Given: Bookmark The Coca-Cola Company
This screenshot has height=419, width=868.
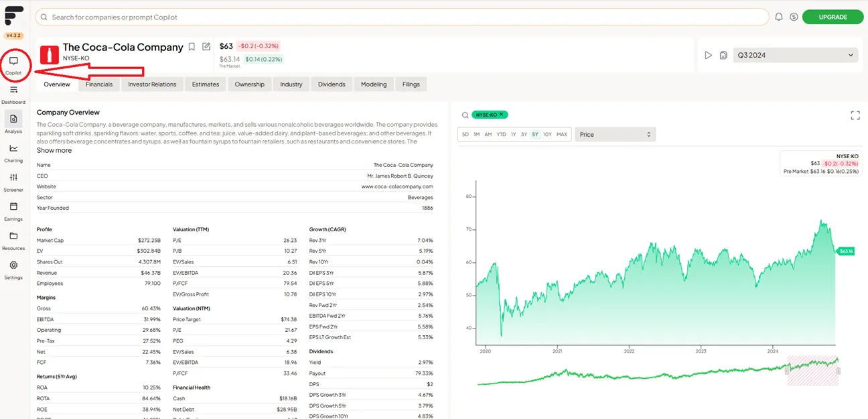Looking at the screenshot, I should (x=192, y=47).
